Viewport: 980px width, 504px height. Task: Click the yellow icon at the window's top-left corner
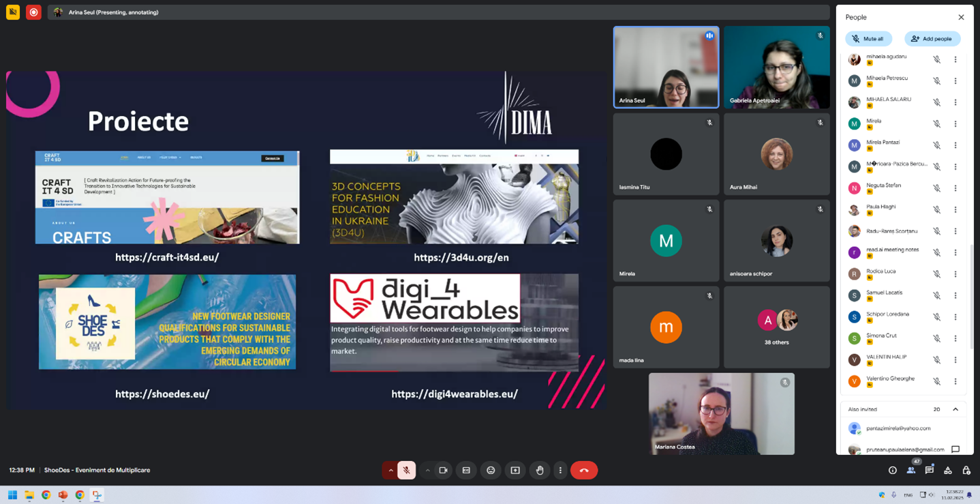(13, 12)
